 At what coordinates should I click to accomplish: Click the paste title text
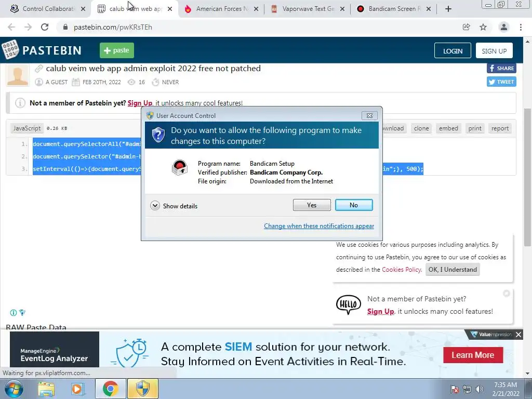(153, 69)
